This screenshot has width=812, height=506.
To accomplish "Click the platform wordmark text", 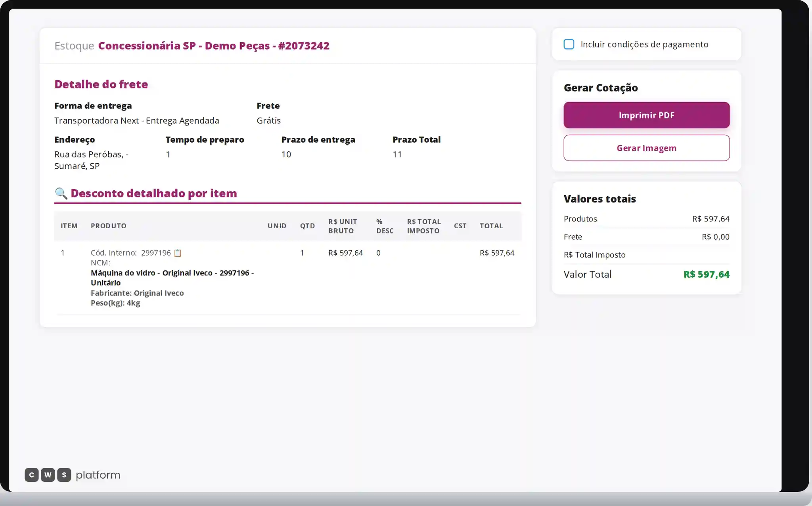I will [x=98, y=475].
